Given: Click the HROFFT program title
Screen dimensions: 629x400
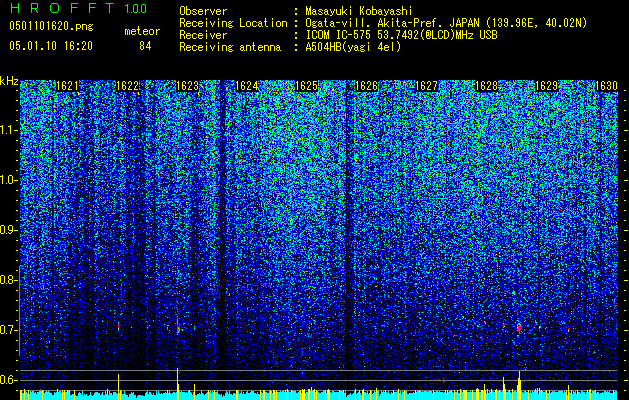Looking at the screenshot, I should 62,8.
